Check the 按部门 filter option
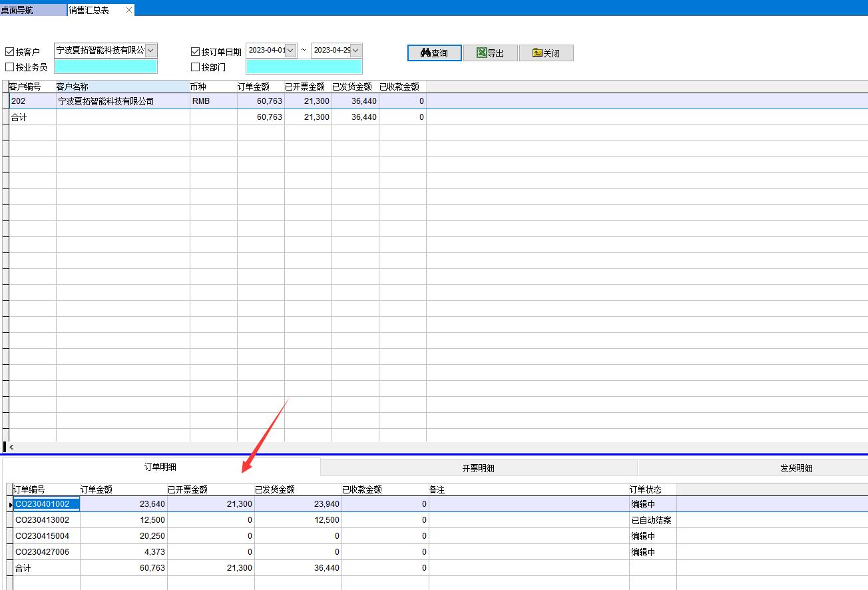The image size is (868, 590). tap(195, 67)
